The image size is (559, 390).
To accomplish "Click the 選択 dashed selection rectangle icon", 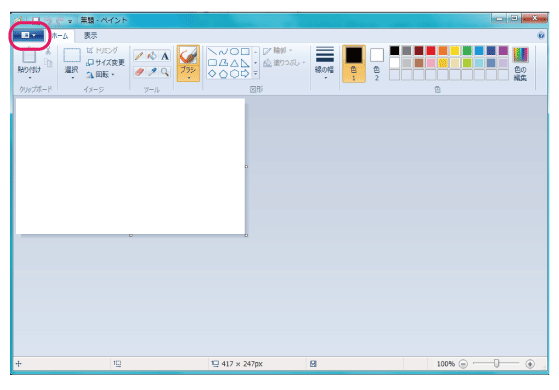I will pos(72,56).
